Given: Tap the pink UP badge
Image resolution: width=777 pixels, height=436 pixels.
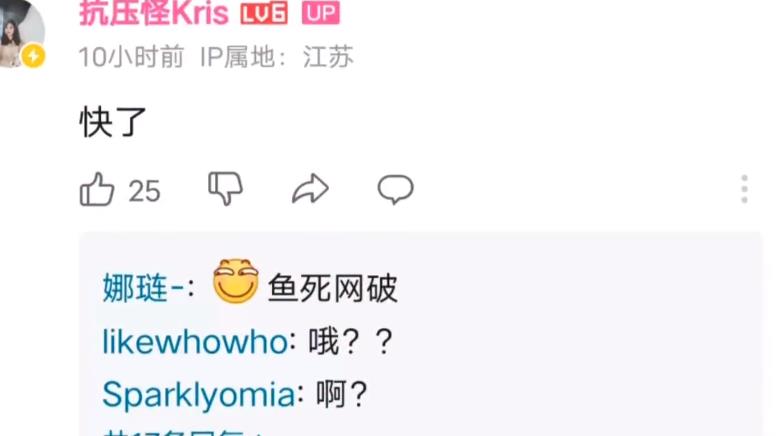Looking at the screenshot, I should [321, 12].
